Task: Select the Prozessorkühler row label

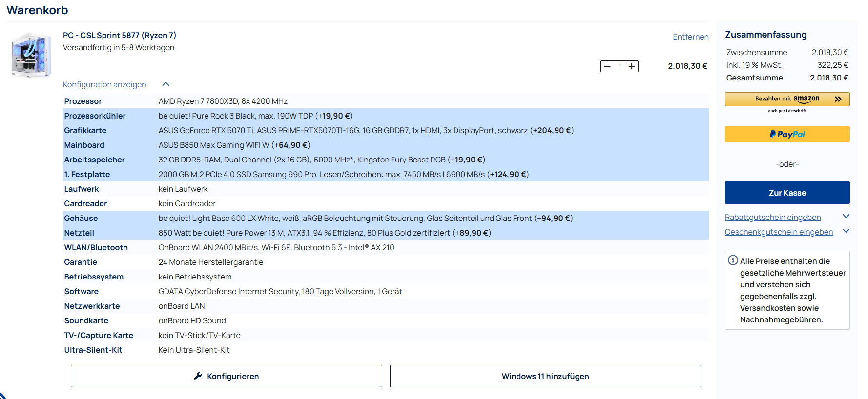Action: pyautogui.click(x=95, y=116)
